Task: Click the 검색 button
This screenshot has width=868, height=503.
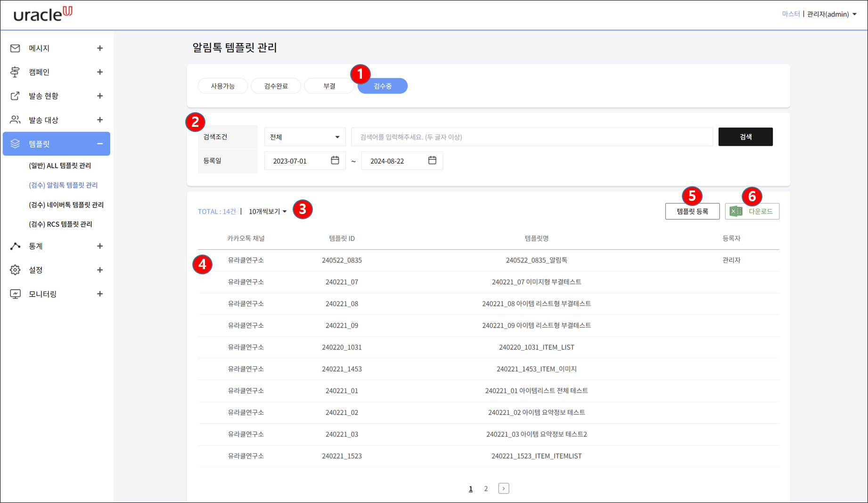Action: click(745, 137)
